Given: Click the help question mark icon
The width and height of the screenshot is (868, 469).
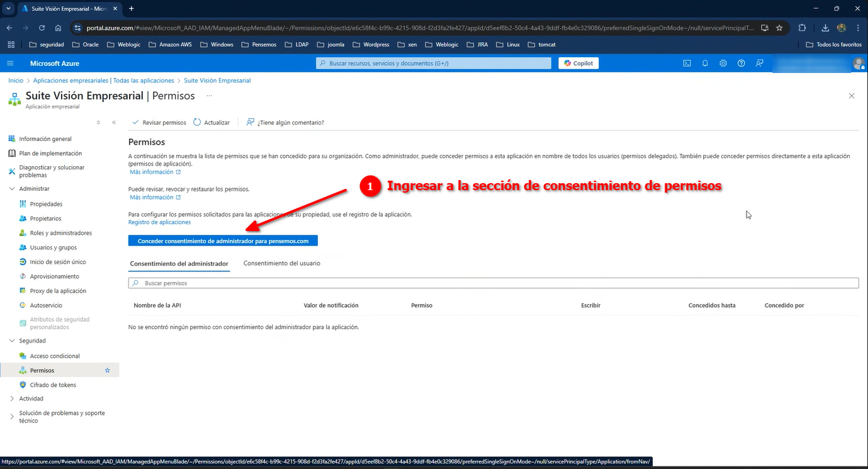Looking at the screenshot, I should point(741,63).
